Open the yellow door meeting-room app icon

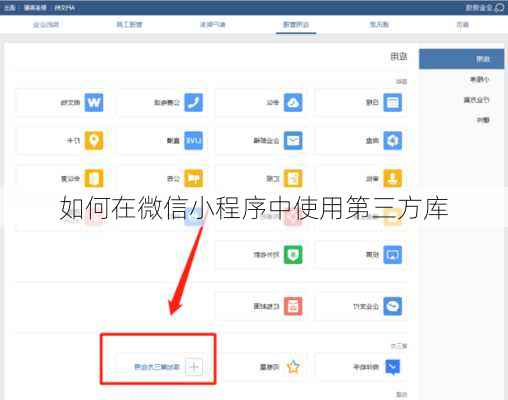(x=94, y=178)
